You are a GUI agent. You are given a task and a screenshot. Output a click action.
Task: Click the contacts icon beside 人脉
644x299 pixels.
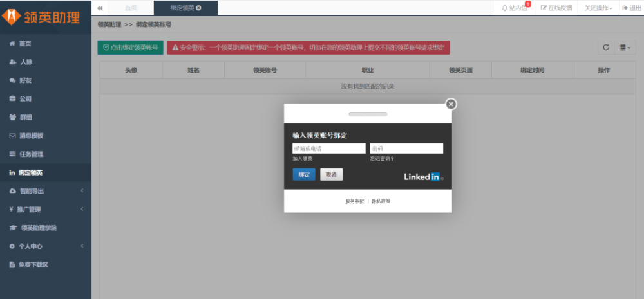pos(13,62)
